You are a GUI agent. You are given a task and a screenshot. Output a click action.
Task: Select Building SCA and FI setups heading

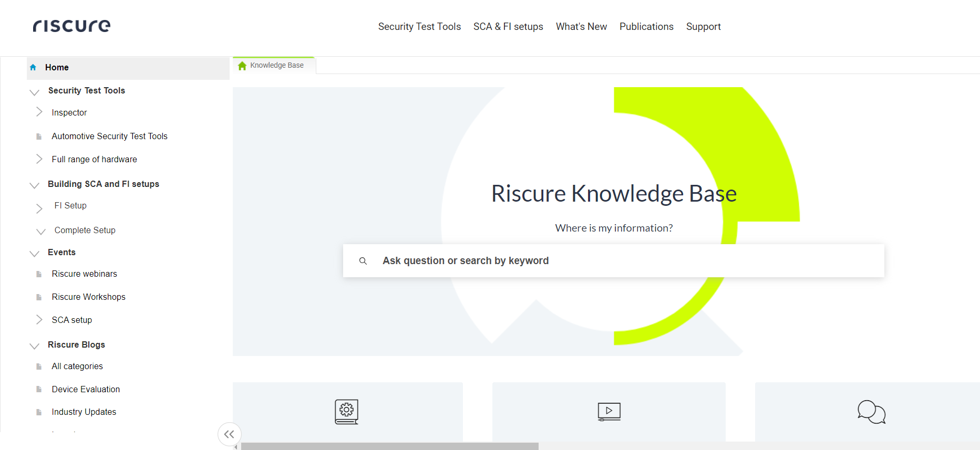coord(104,184)
